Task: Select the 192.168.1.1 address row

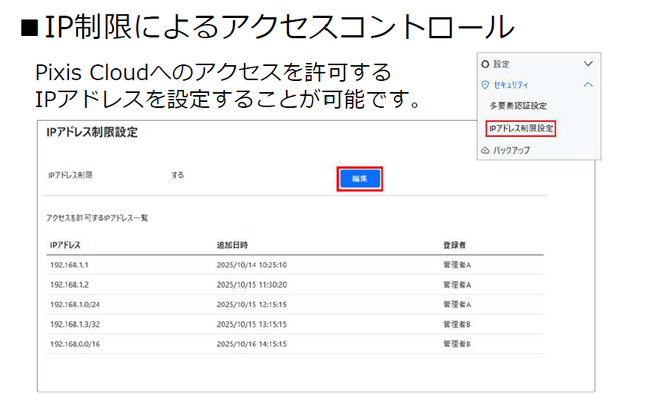Action: click(x=69, y=265)
